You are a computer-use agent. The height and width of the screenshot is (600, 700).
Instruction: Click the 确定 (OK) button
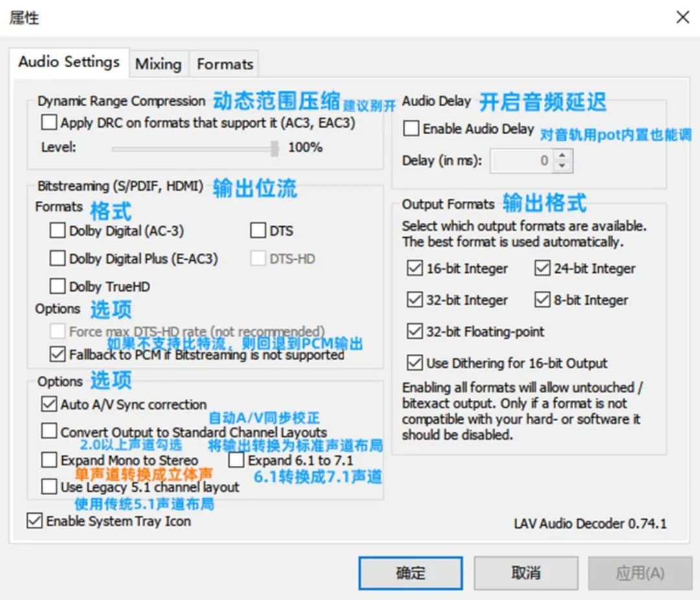click(x=410, y=573)
